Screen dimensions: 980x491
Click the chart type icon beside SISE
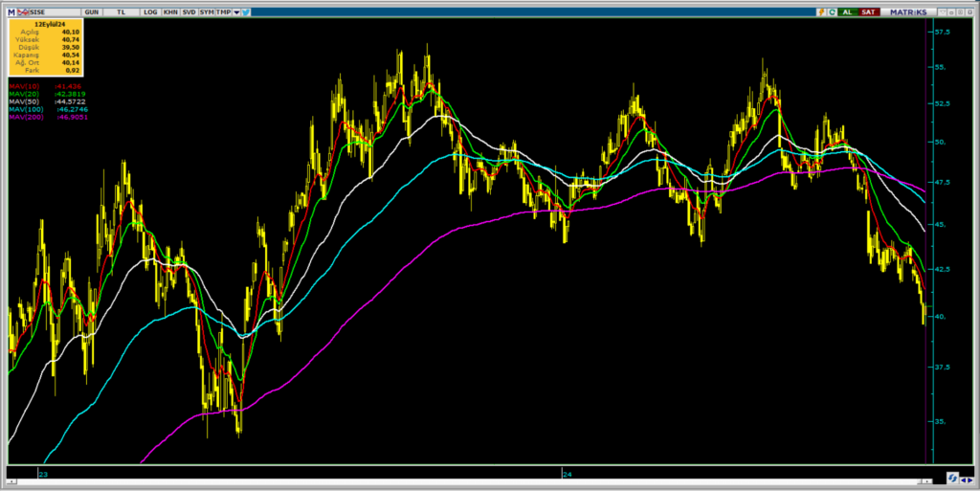pos(22,11)
